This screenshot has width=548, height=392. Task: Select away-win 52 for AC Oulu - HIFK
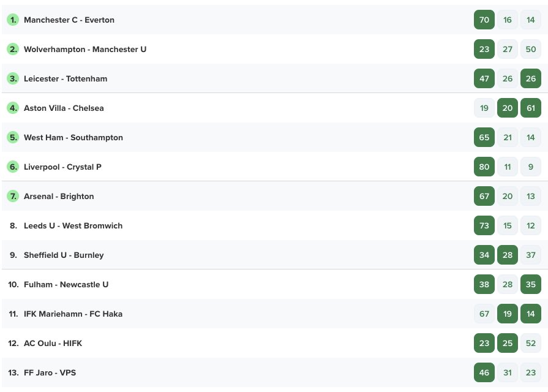point(530,343)
